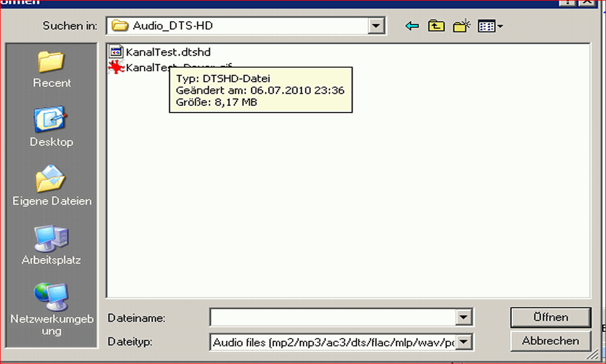Viewport: 606px width, 364px height.
Task: Open the Recent places shortcut
Action: point(52,68)
